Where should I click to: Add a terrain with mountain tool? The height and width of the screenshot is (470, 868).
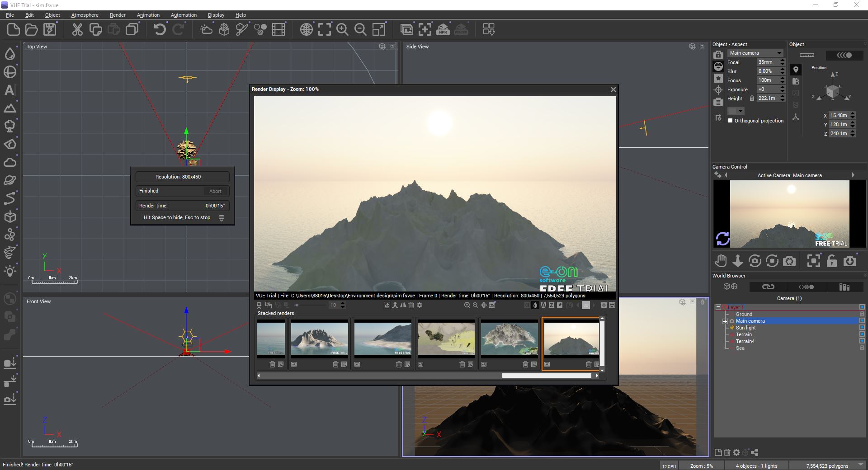tap(10, 108)
